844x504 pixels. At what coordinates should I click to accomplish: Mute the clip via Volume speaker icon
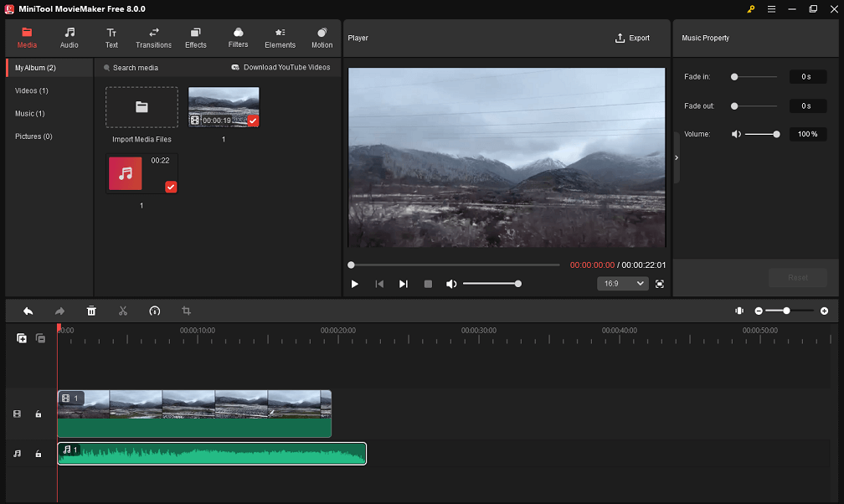[x=736, y=134]
